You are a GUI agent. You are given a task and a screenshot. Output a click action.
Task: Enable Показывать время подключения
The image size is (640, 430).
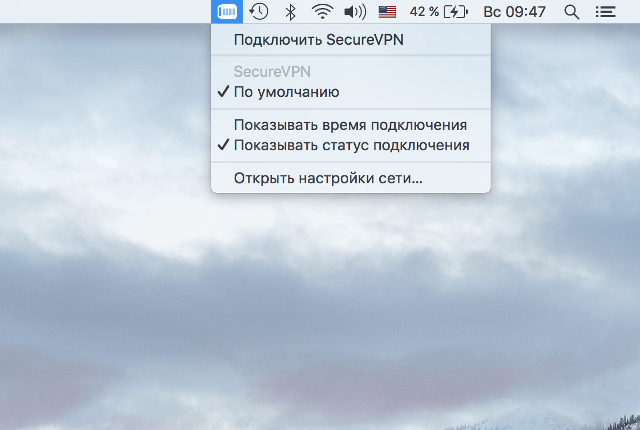pos(351,125)
